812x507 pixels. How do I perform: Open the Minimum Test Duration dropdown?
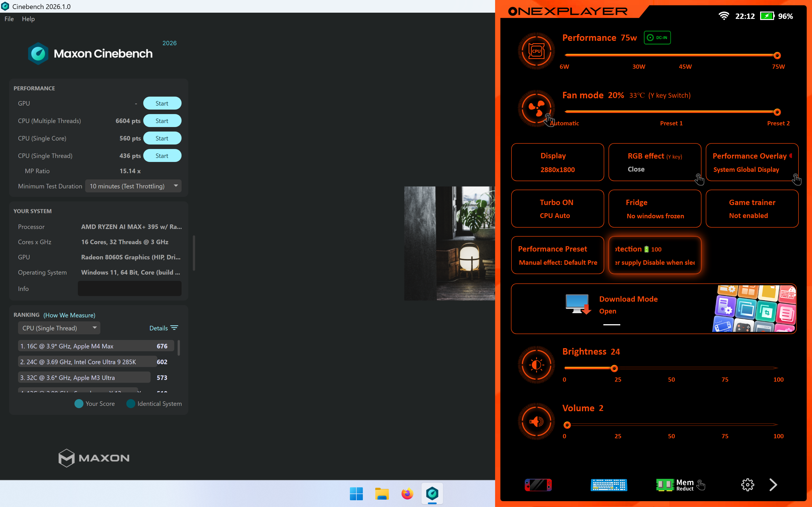point(133,186)
